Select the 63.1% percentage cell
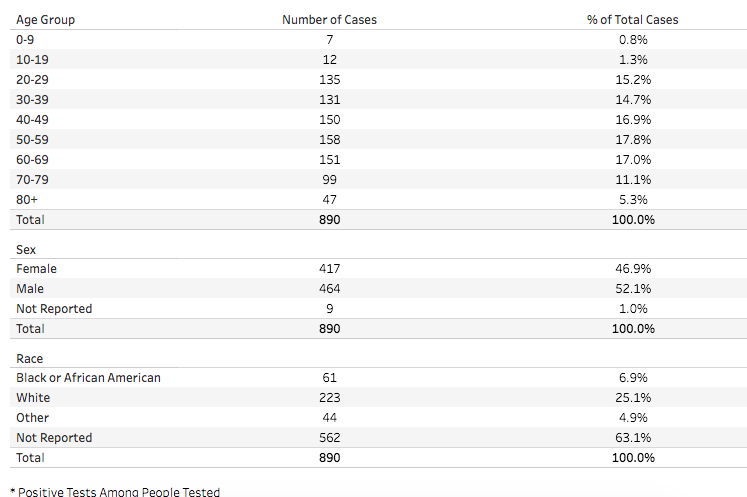The width and height of the screenshot is (747, 497). 634,438
